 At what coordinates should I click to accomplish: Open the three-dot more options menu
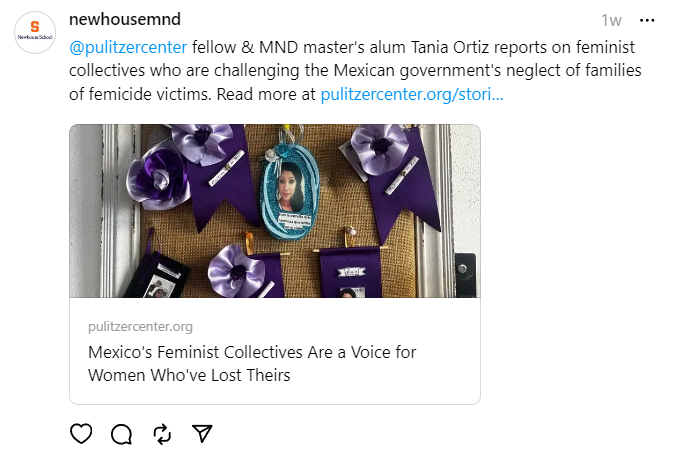point(647,21)
